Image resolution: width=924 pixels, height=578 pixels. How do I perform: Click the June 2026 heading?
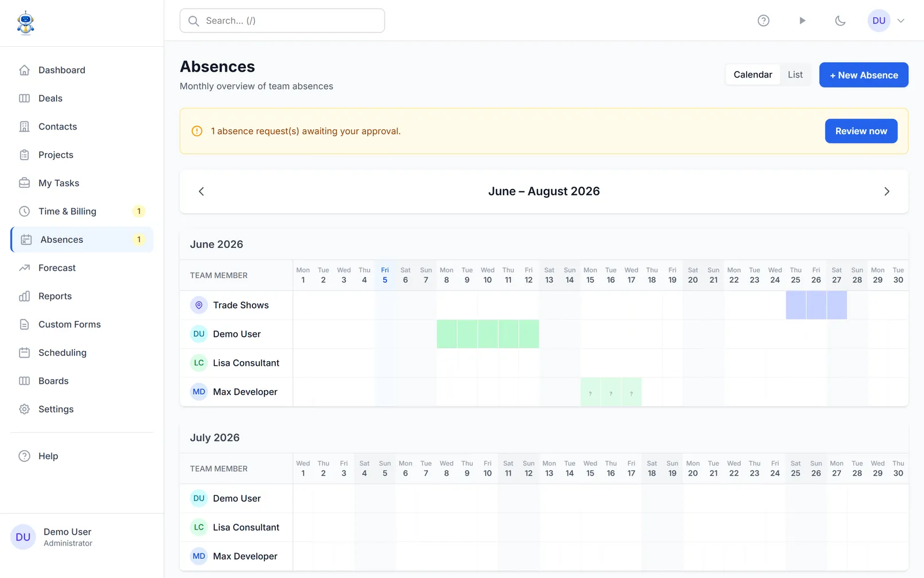click(217, 244)
